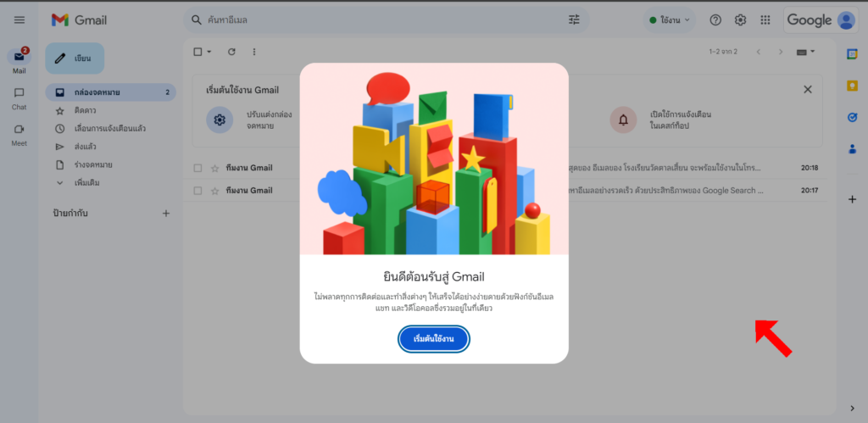The image size is (868, 423).
Task: Refresh the inbox
Action: pos(232,52)
